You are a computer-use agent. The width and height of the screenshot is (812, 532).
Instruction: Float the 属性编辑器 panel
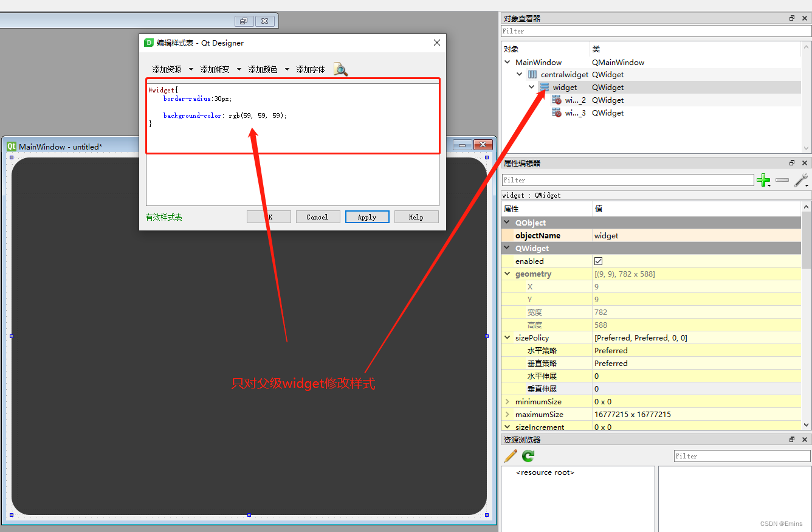coord(792,163)
